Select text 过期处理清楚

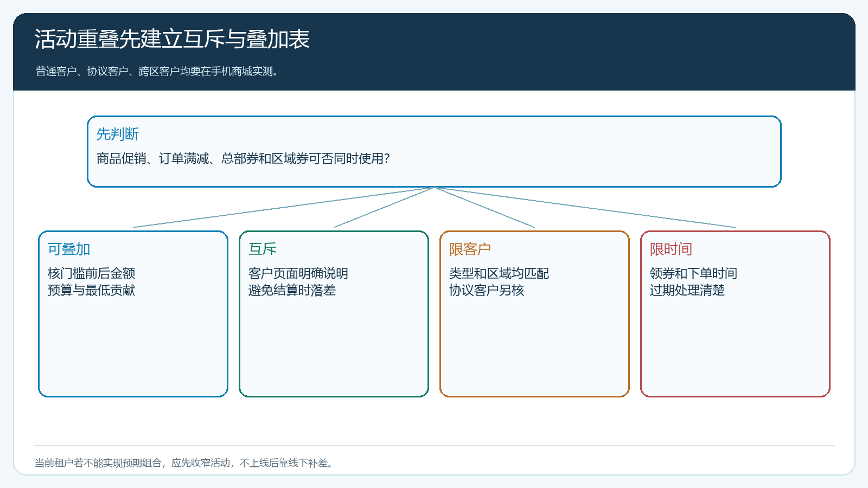(687, 290)
